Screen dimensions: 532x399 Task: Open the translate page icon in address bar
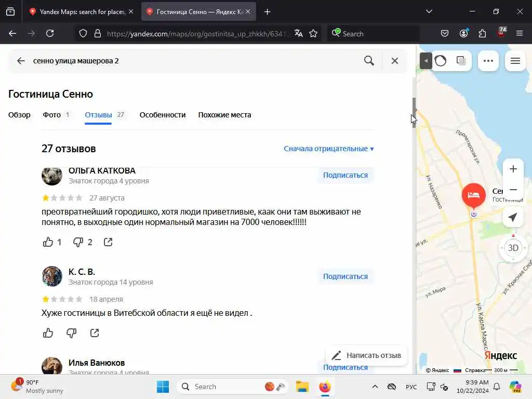pyautogui.click(x=299, y=33)
